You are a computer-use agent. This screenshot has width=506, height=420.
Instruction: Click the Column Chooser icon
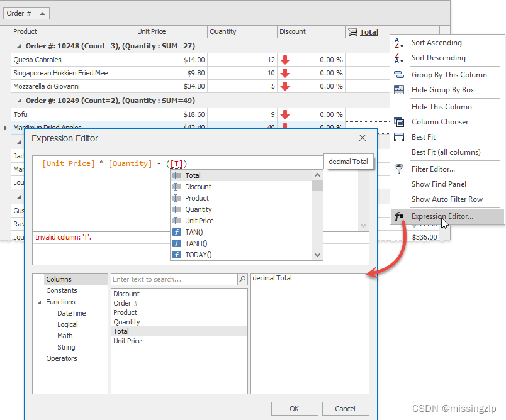(x=399, y=122)
